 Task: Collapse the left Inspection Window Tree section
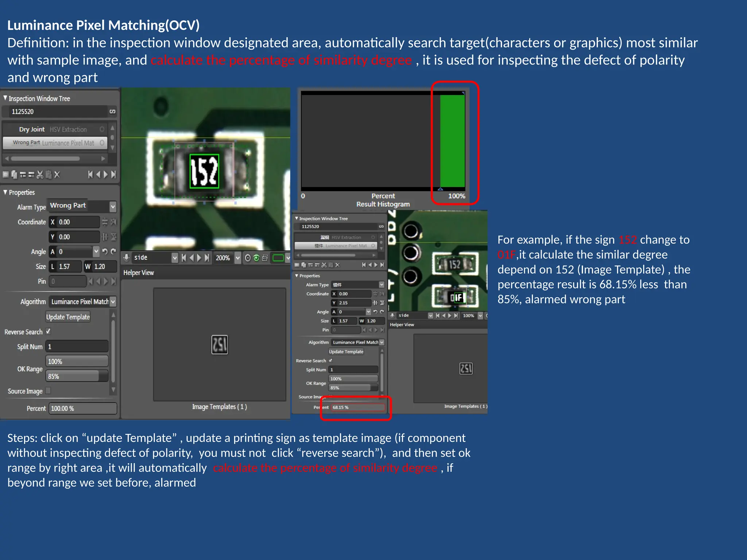[5, 98]
